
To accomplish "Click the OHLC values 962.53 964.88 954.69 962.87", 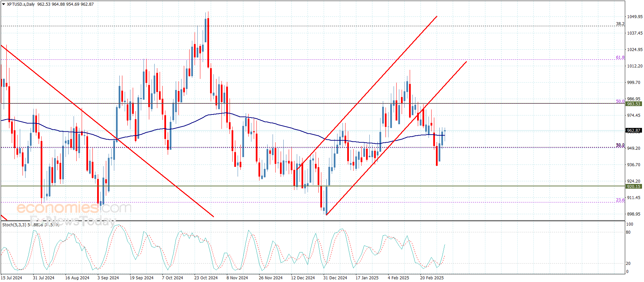I will tap(66, 4).
